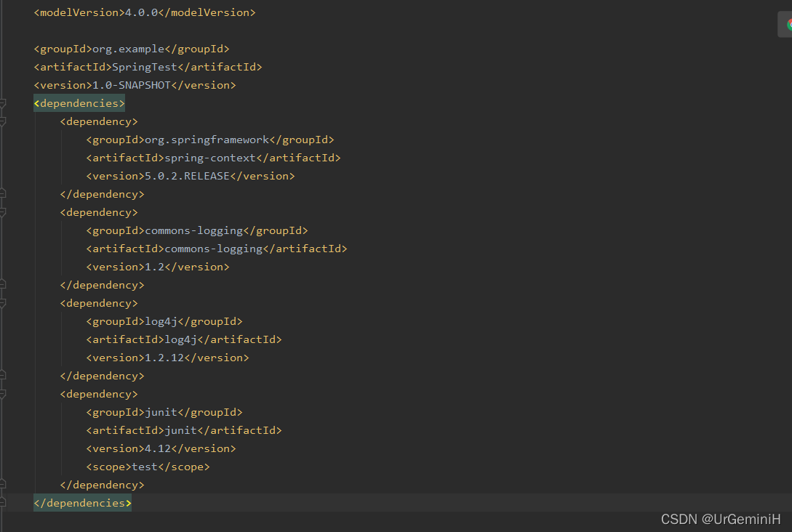Select the version 1.0-SNAPSHOT text
792x532 pixels.
pos(129,84)
